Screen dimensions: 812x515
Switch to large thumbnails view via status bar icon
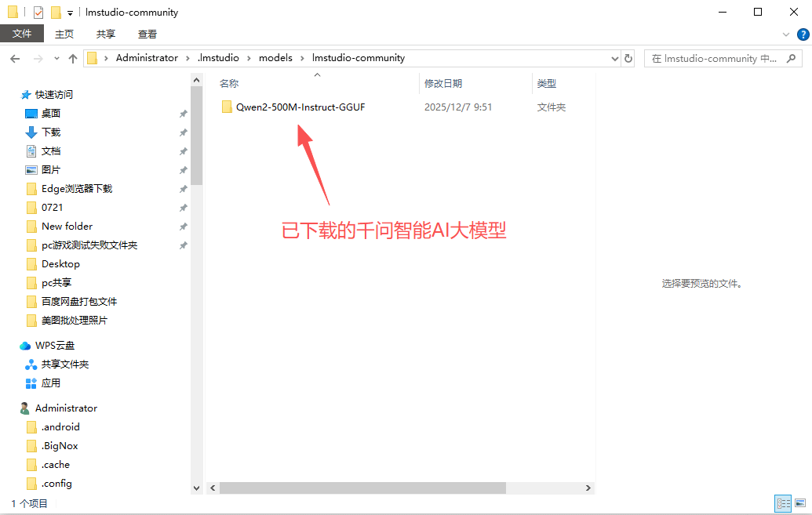(799, 502)
